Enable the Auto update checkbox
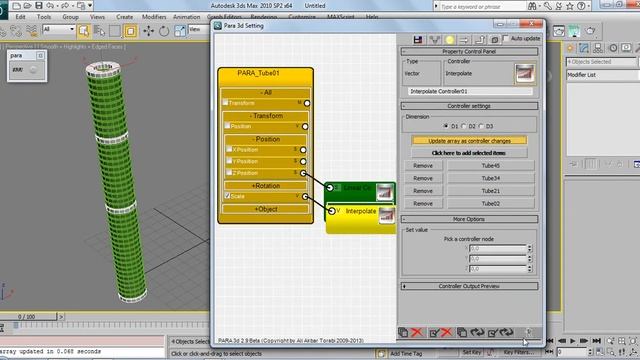Screen dimensions: 640x360 [x=506, y=38]
